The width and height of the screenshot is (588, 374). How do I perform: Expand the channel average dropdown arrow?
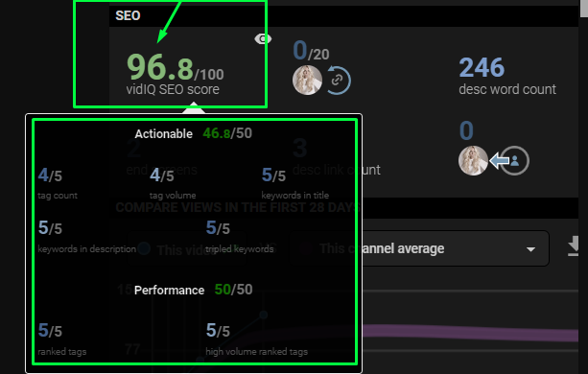coord(530,249)
